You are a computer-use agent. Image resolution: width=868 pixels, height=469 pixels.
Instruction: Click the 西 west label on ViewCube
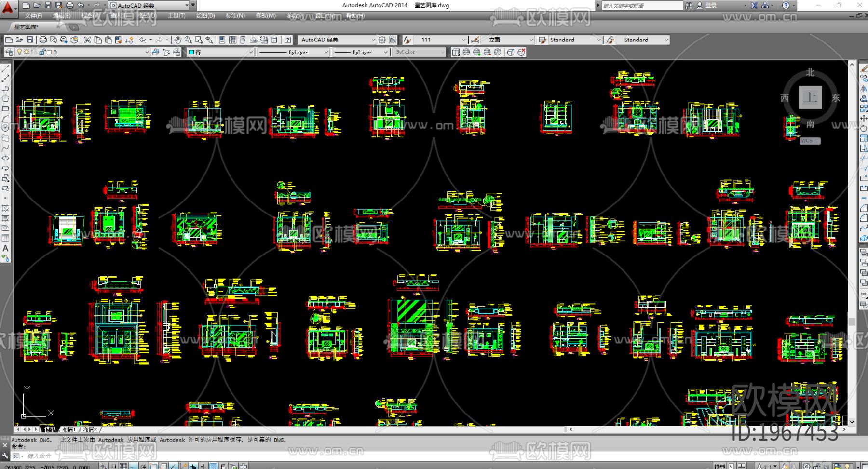pyautogui.click(x=785, y=98)
